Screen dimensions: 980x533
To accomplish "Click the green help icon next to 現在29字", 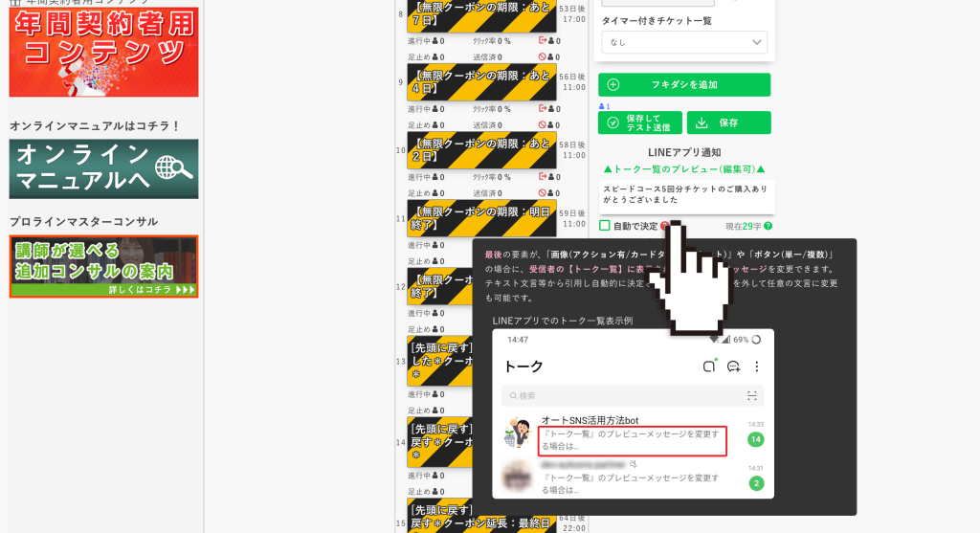I will coord(768,226).
